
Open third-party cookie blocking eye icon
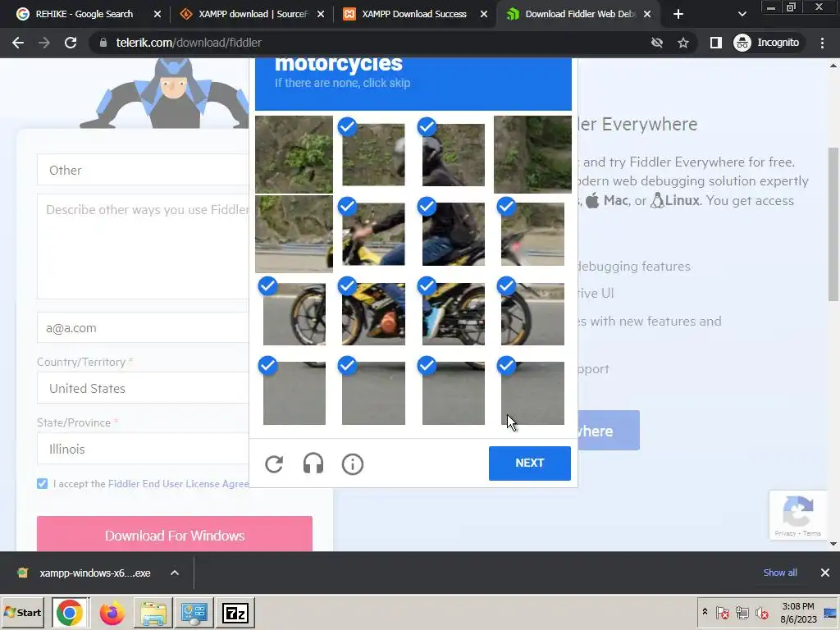pos(657,43)
